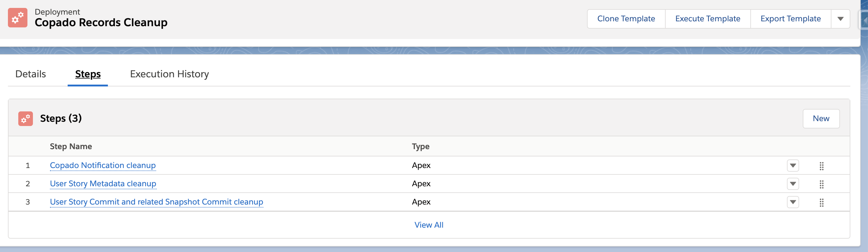868x252 pixels.
Task: Click Apex type in User Story Metadata row
Action: pyautogui.click(x=421, y=184)
